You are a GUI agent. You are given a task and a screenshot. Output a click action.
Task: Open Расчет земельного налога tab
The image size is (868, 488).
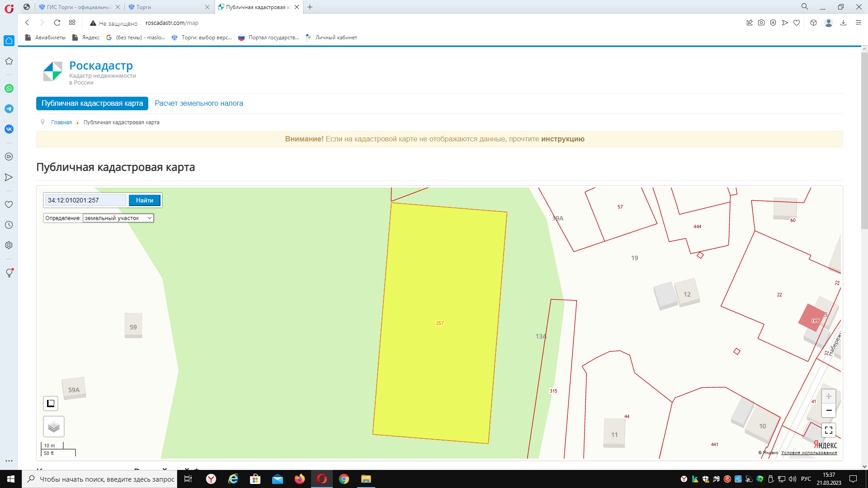tap(199, 103)
